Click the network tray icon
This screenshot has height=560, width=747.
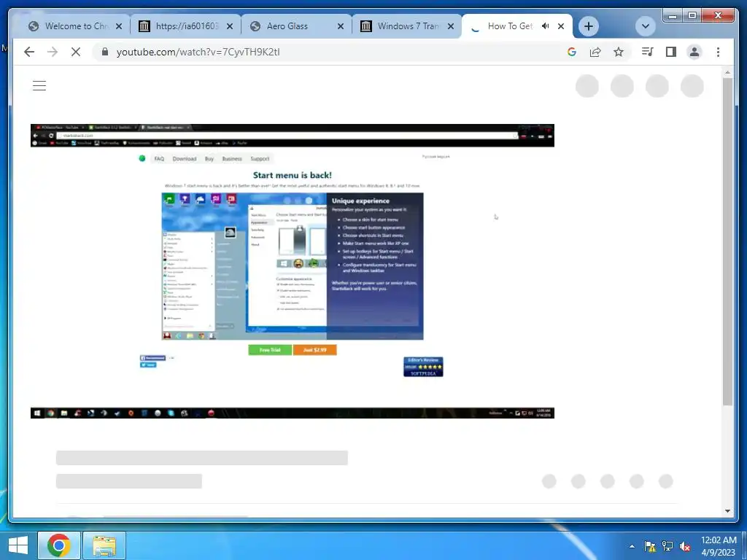pos(667,546)
